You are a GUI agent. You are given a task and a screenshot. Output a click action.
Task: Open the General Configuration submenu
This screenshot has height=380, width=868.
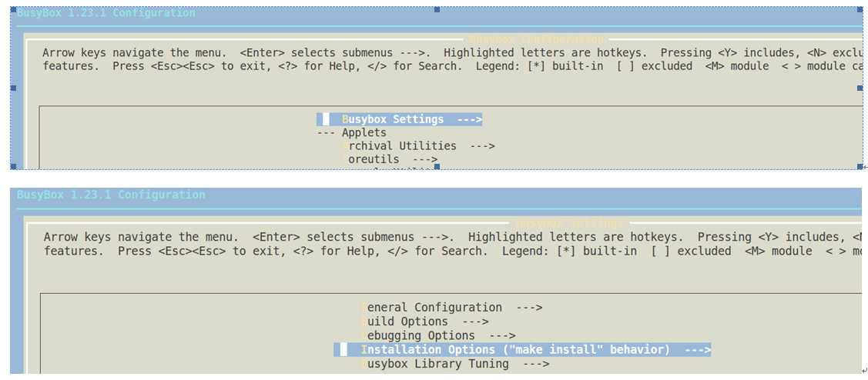[451, 308]
